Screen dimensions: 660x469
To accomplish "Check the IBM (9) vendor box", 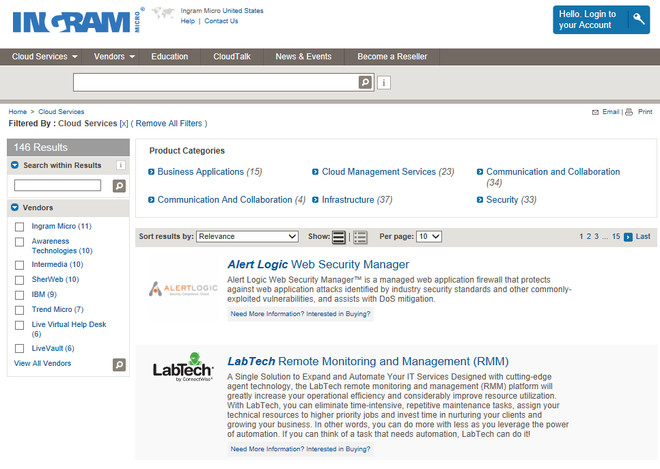I will coord(19,295).
